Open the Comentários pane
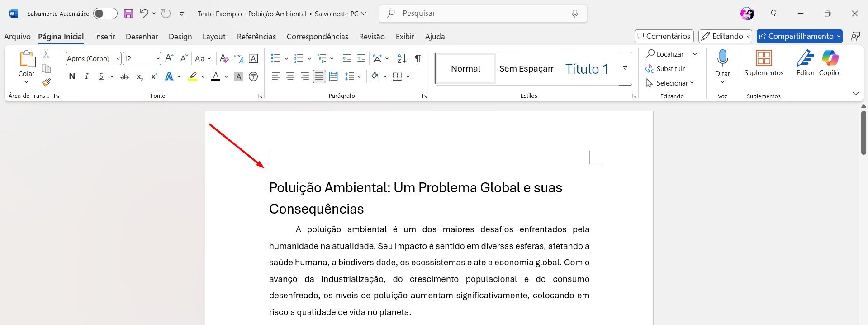Screen dimensions: 868x325 click(x=664, y=36)
